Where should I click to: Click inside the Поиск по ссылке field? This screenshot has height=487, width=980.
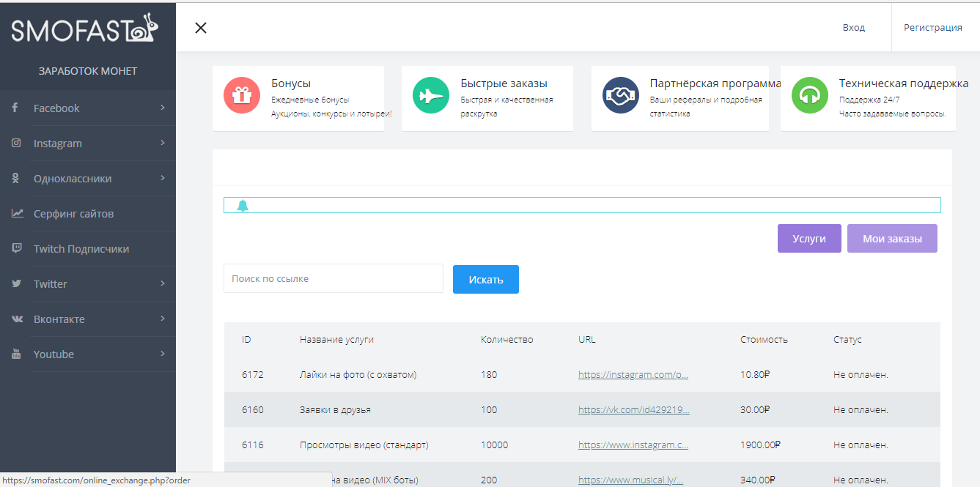coord(333,278)
